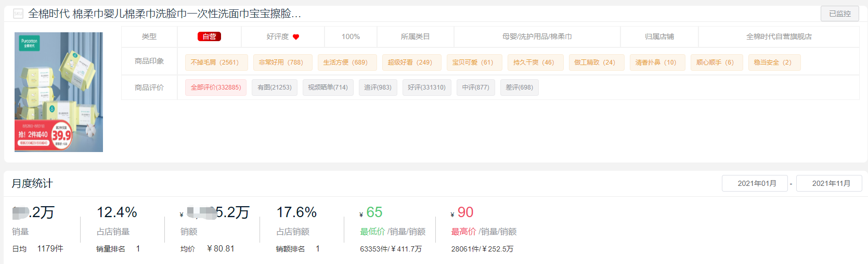Screen dimensions: 868x264
Task: Switch to 追评(983) reviews tab
Action: pyautogui.click(x=378, y=87)
